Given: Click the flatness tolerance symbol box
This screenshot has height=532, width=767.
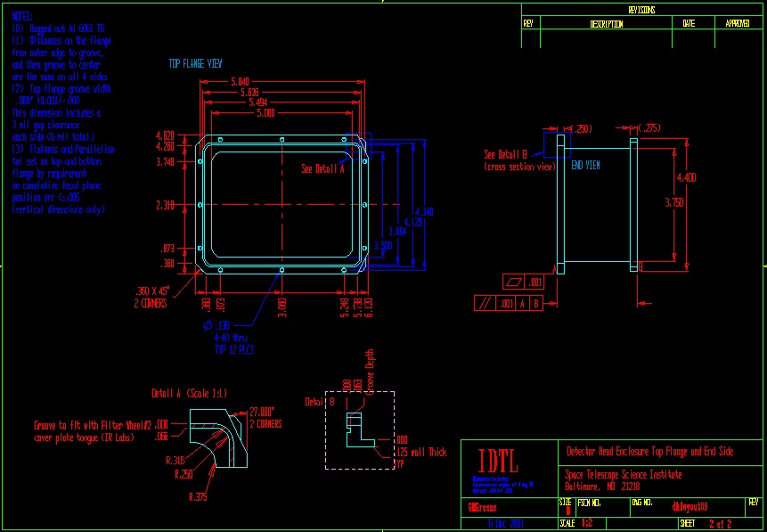Looking at the screenshot, I should [511, 282].
